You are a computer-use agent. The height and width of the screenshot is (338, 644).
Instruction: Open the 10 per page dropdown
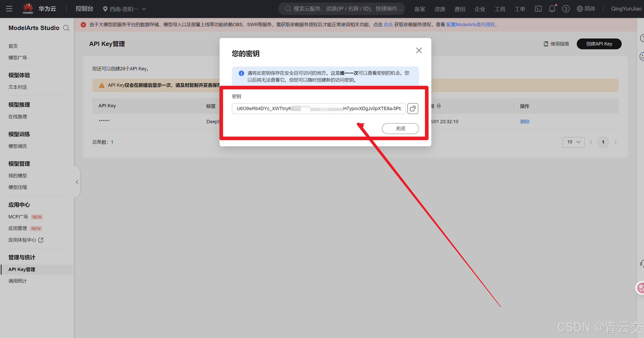573,142
